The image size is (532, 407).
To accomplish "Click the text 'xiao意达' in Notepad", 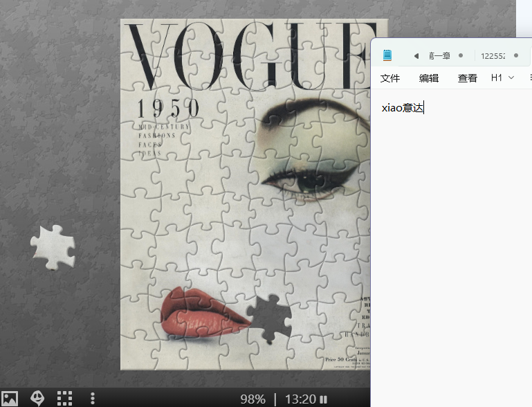I will (403, 108).
